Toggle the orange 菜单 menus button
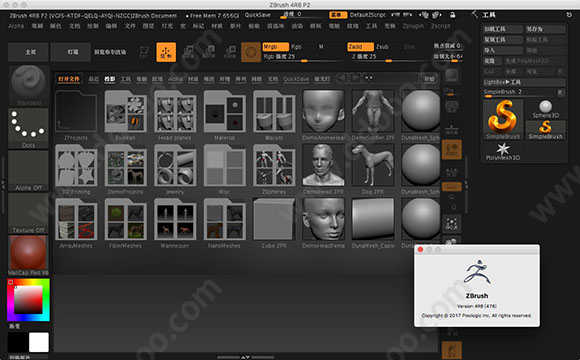This screenshot has height=360, width=580. (338, 15)
